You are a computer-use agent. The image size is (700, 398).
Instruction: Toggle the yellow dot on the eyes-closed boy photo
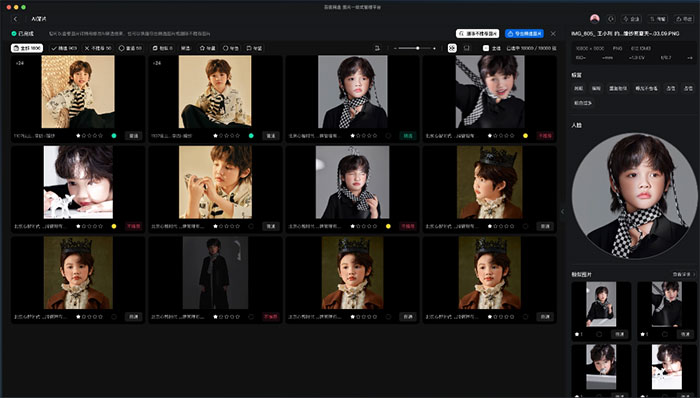tap(388, 226)
